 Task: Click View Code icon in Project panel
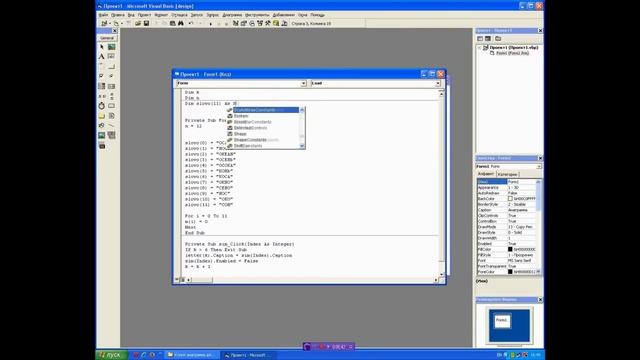[x=480, y=39]
